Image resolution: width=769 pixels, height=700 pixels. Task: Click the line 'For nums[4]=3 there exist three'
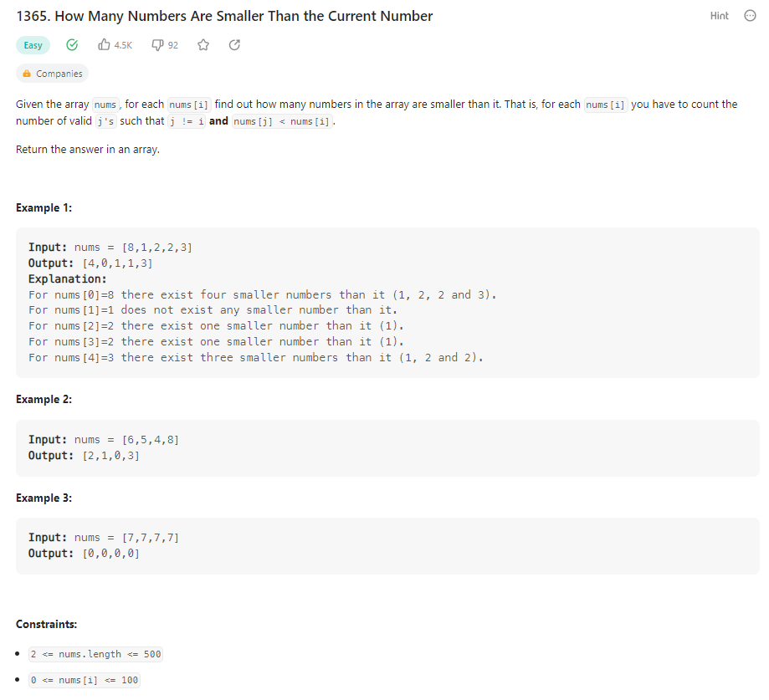coord(256,357)
